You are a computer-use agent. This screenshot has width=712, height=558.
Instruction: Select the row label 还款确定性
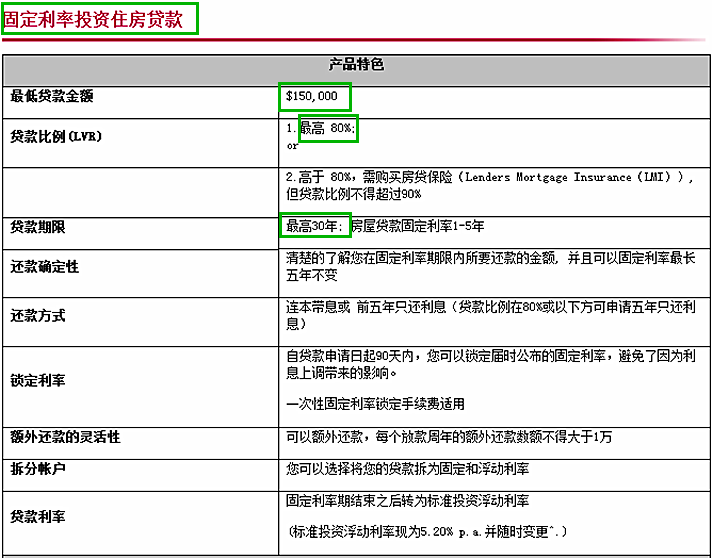pos(44,267)
